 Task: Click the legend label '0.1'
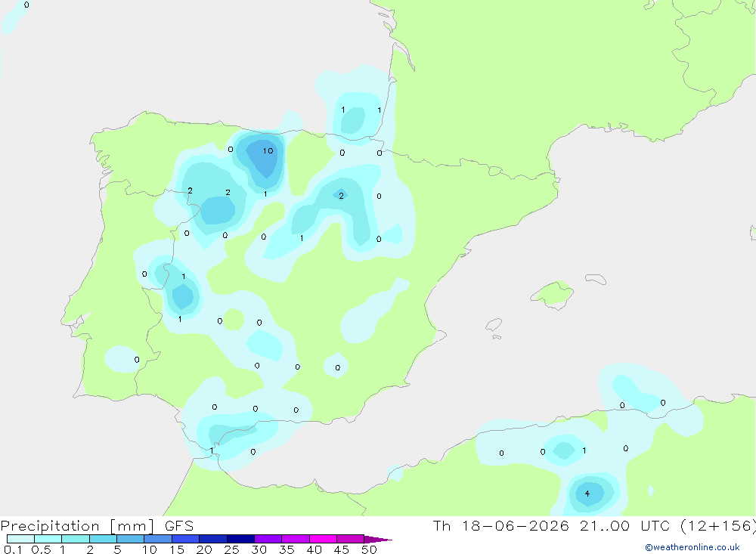(13, 549)
